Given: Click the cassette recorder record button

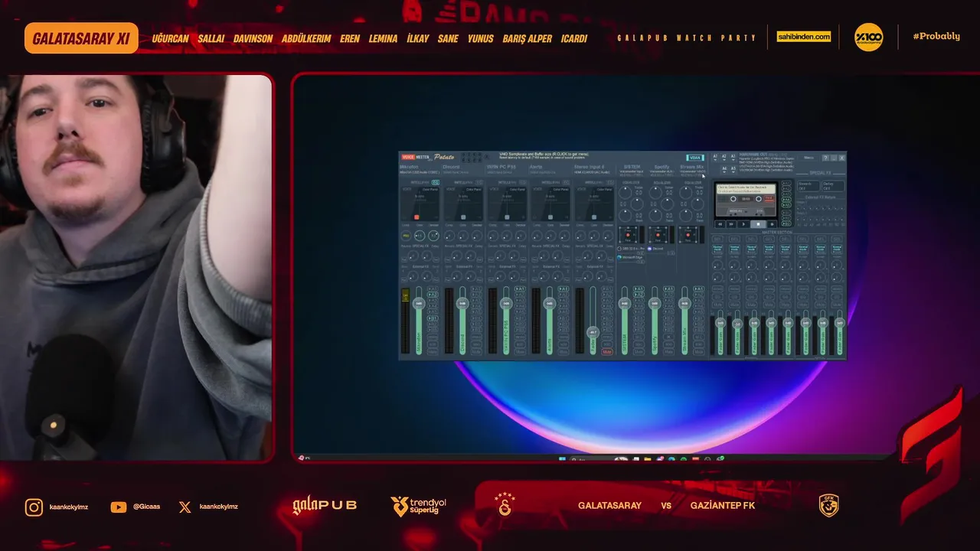Looking at the screenshot, I should 772,224.
